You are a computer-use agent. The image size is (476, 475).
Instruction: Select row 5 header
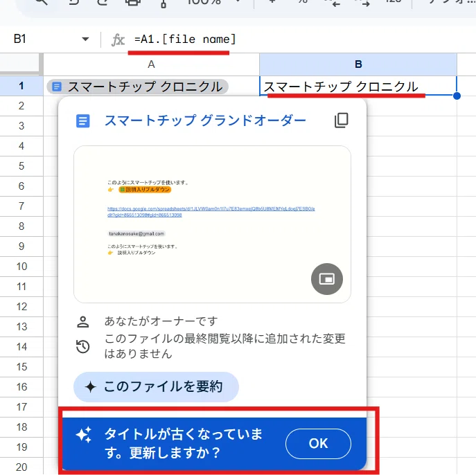(x=21, y=166)
